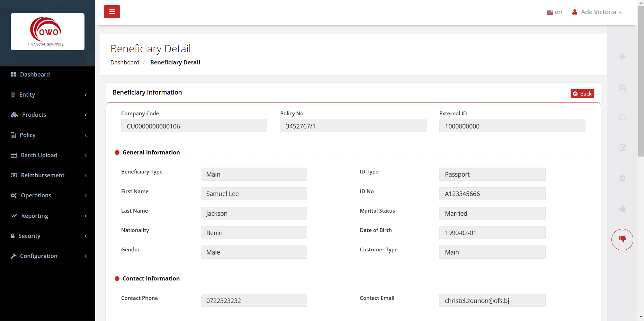Open the Reimbursement menu item
Image resolution: width=644 pixels, height=321 pixels.
coord(47,175)
